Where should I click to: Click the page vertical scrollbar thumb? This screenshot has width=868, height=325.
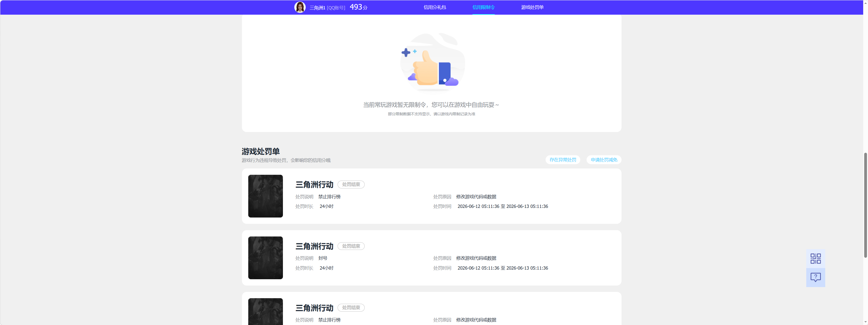pyautogui.click(x=865, y=205)
